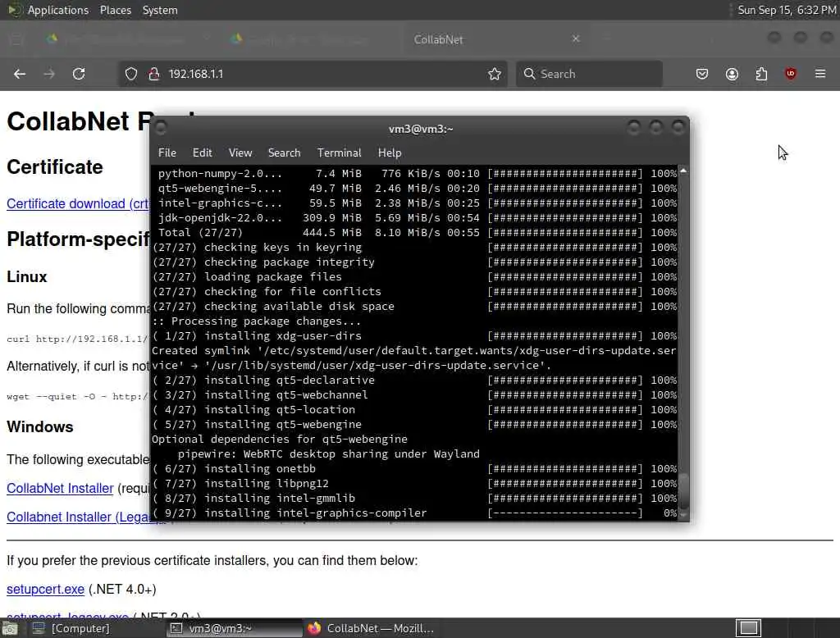Switch to vm3@vm3:~ taskbar window button
The height and width of the screenshot is (638, 840).
pyautogui.click(x=234, y=628)
